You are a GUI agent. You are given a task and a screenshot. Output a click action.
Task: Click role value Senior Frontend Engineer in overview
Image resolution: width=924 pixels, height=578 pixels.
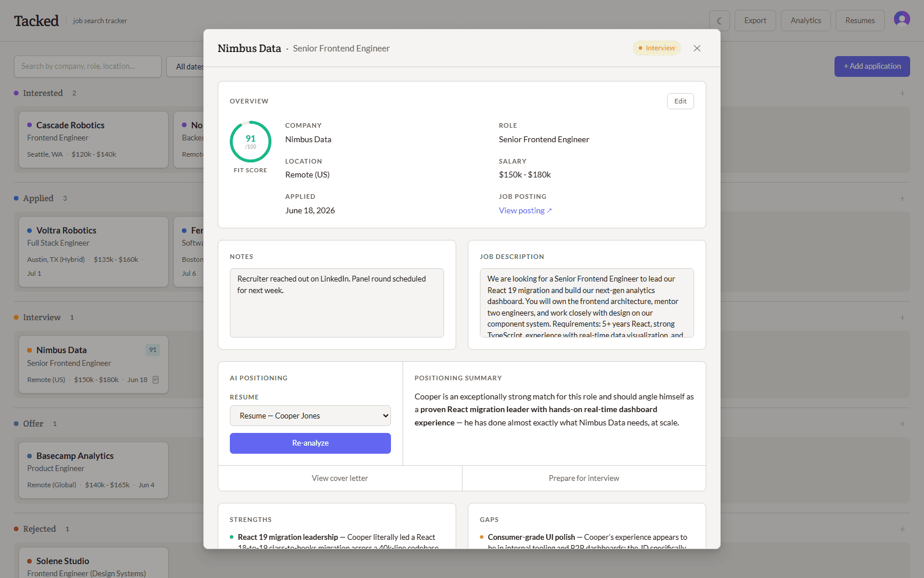pos(544,139)
